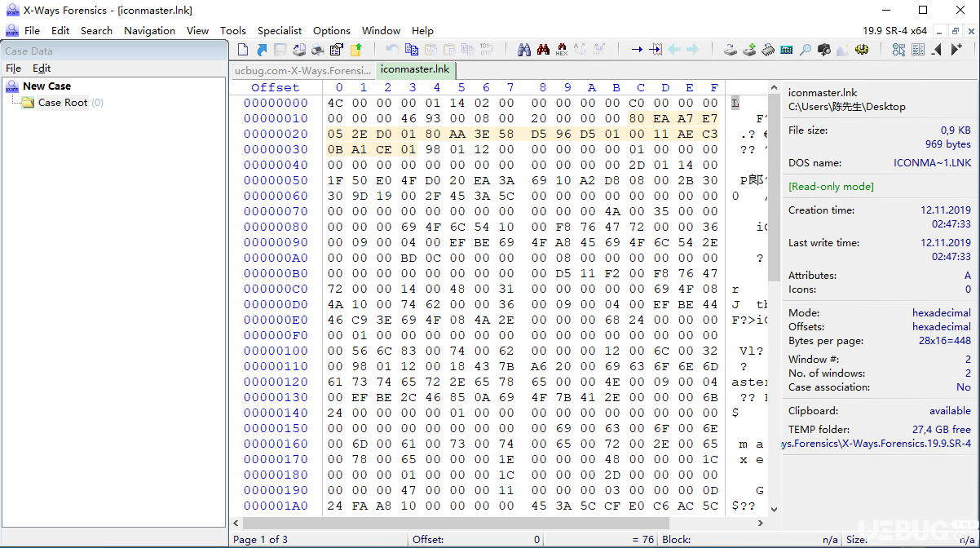The width and height of the screenshot is (980, 548).
Task: Click the Offset field in status bar
Action: tap(476, 539)
